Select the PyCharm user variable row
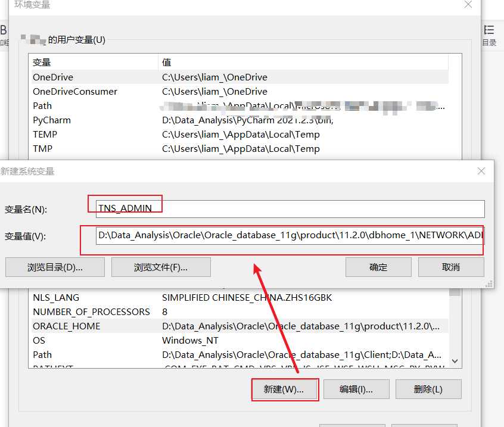 (239, 120)
